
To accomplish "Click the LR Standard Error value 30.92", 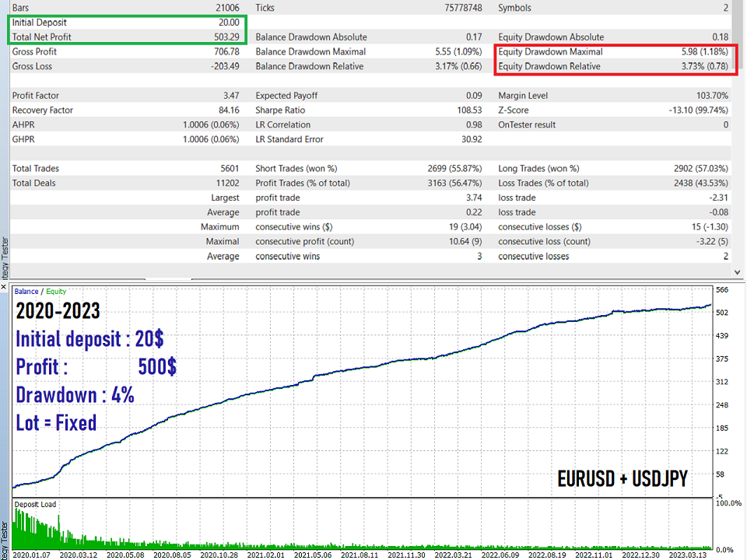I will (472, 139).
